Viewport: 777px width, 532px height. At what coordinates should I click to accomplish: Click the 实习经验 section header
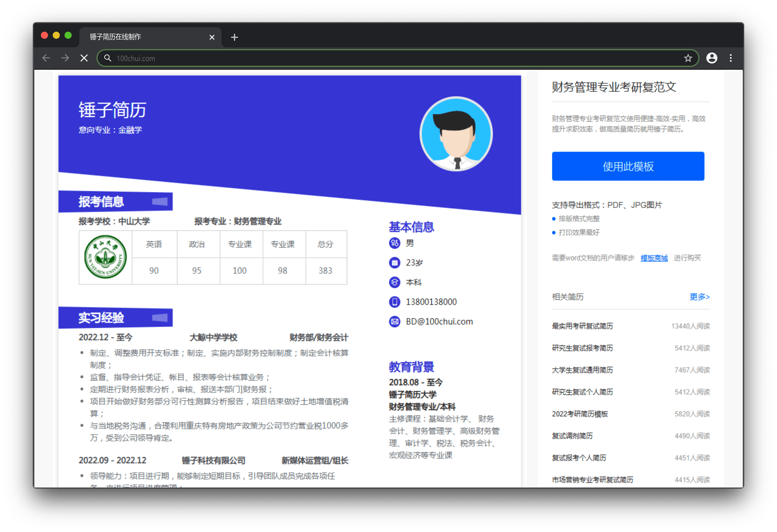pyautogui.click(x=115, y=317)
